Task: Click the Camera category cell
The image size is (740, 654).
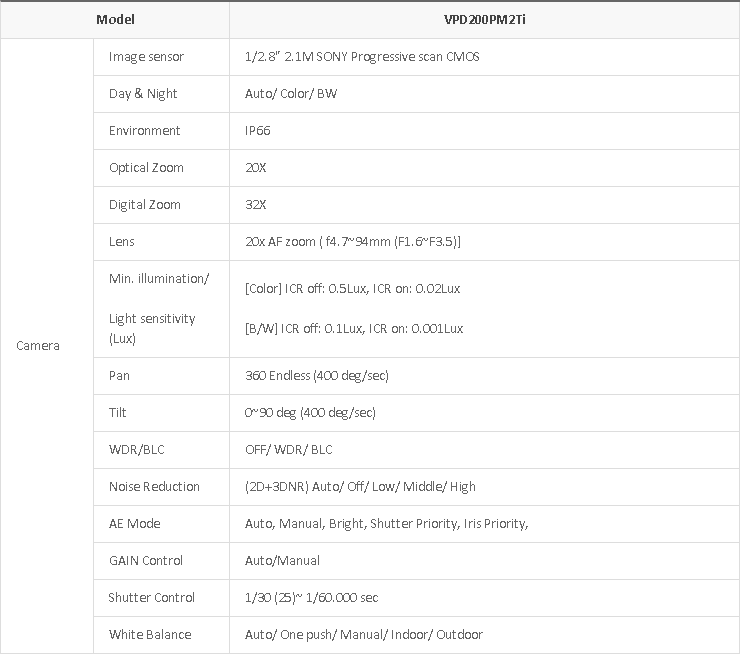Action: pos(38,346)
